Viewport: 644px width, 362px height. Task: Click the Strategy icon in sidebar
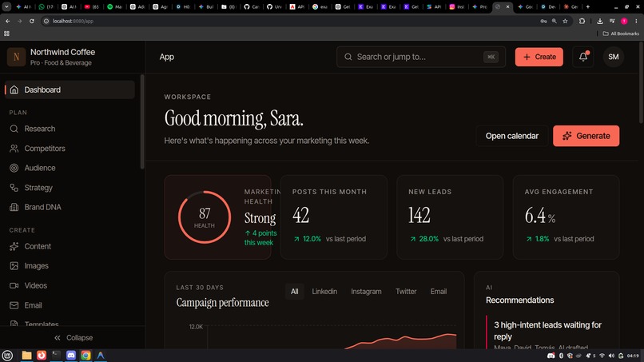pos(14,187)
